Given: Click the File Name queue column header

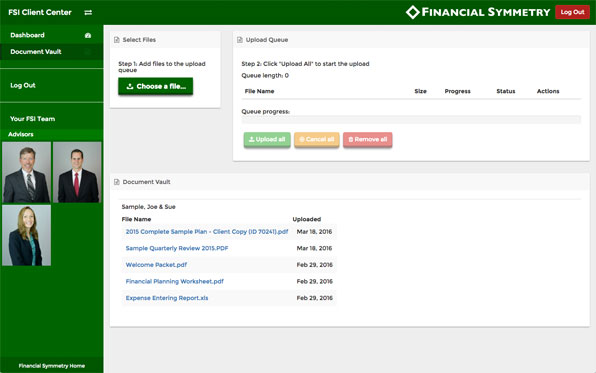Looking at the screenshot, I should click(x=259, y=91).
